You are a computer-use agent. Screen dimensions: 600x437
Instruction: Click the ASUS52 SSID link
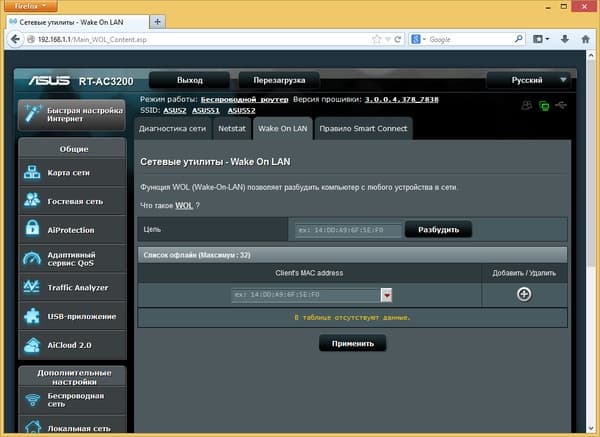(x=241, y=110)
